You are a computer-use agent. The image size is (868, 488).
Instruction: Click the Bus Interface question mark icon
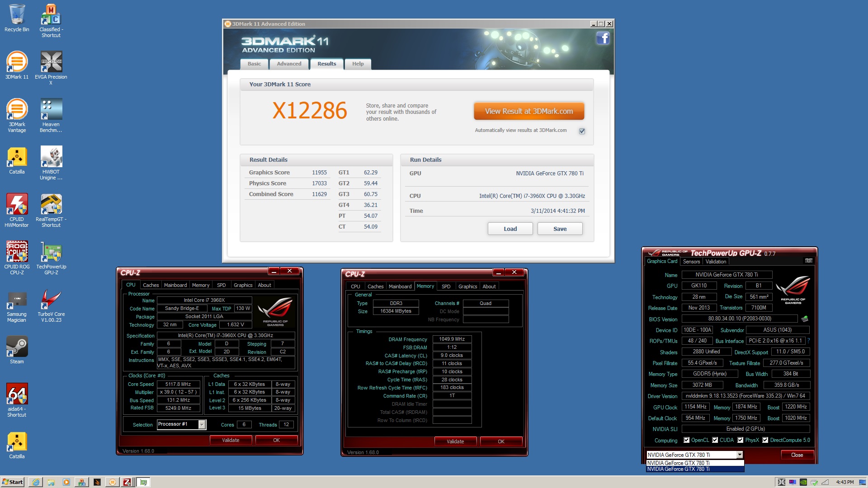(808, 341)
